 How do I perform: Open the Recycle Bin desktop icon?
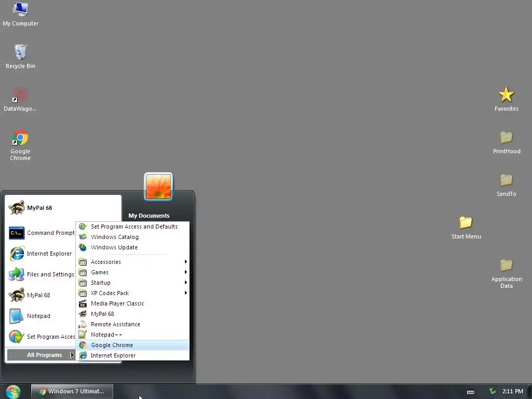pyautogui.click(x=20, y=56)
